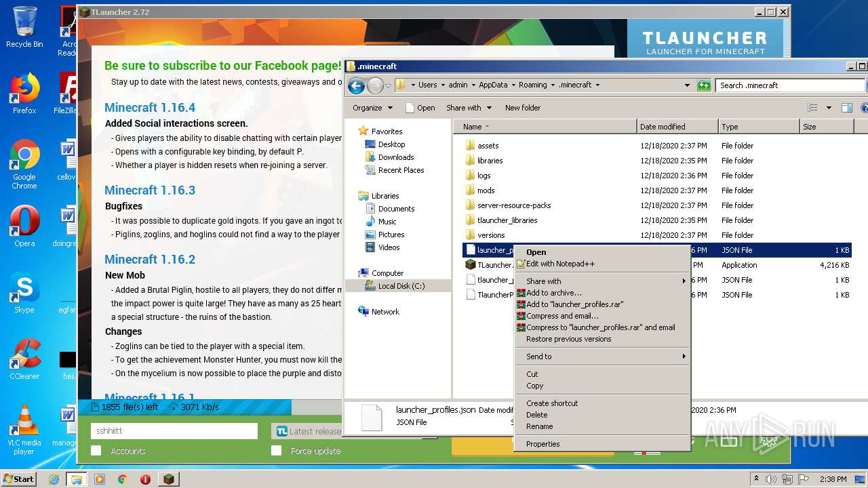
Task: Click the green refresh button in address bar
Action: tap(704, 85)
